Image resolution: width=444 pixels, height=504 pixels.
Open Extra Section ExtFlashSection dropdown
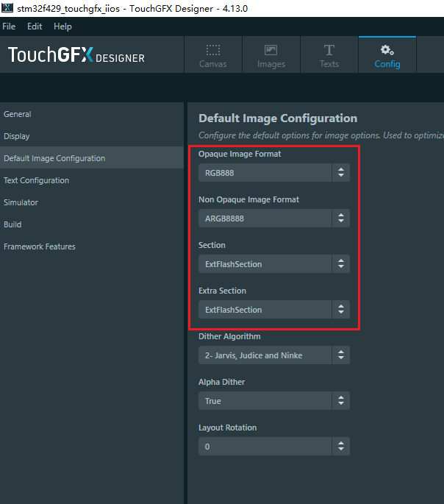coord(274,310)
